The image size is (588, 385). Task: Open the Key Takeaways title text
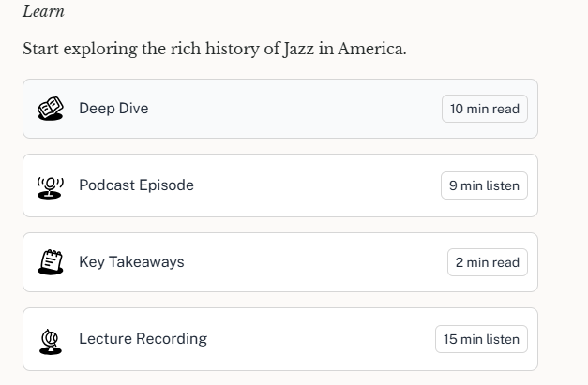[x=131, y=262]
